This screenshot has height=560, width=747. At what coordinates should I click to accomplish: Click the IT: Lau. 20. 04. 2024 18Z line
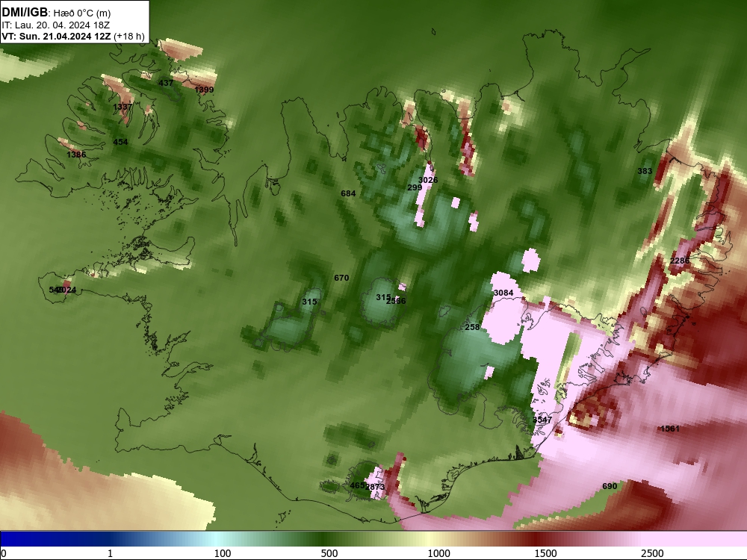(56, 25)
